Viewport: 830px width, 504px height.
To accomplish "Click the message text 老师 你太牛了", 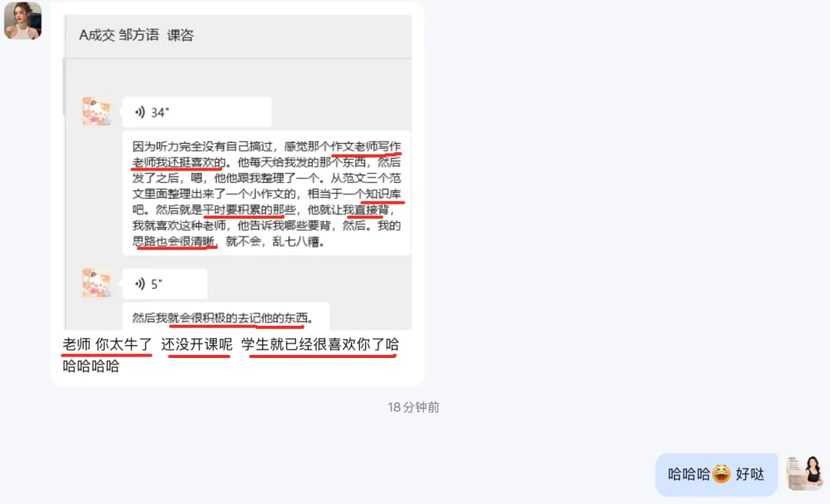I will [x=108, y=345].
